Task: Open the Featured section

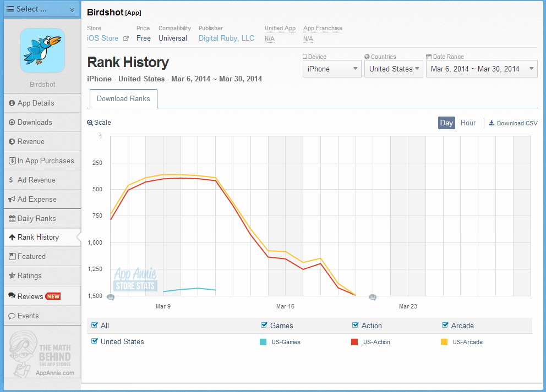Action: point(42,256)
